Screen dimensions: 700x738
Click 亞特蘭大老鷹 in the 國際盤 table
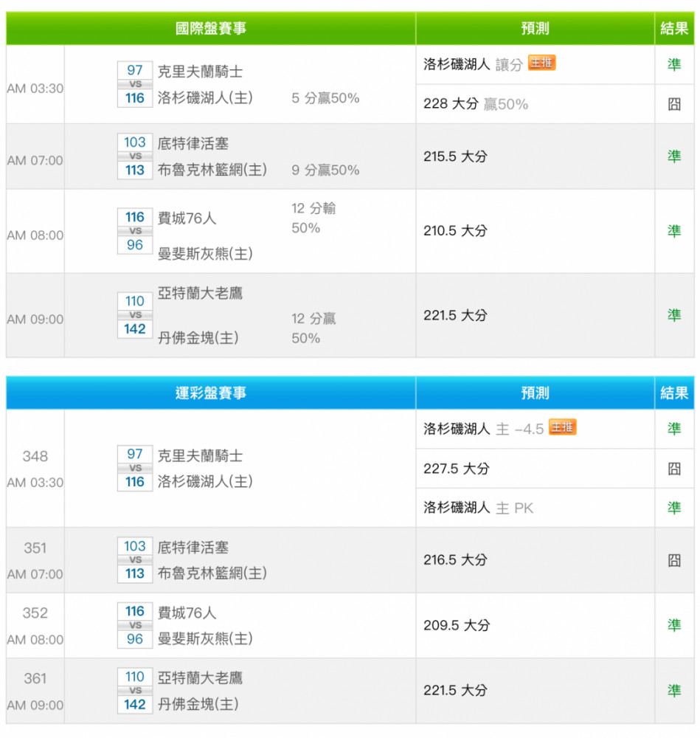tap(201, 293)
